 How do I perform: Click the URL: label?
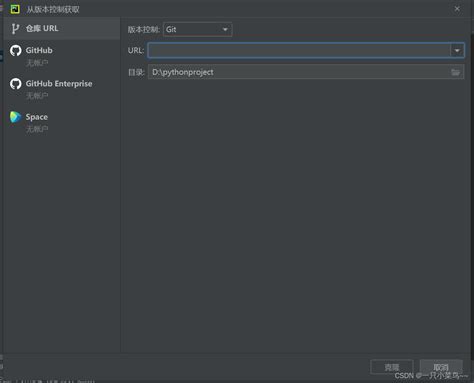(x=136, y=50)
